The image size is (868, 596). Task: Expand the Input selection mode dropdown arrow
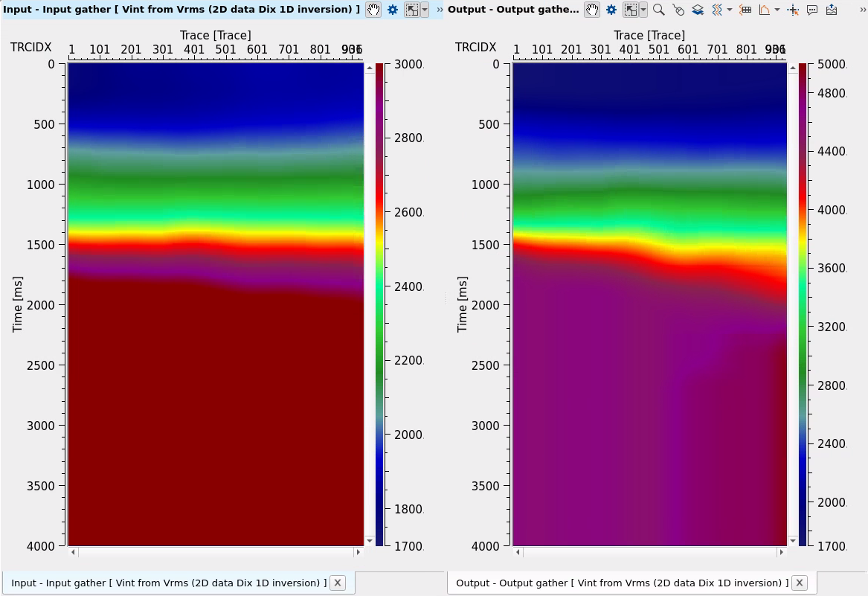[424, 10]
